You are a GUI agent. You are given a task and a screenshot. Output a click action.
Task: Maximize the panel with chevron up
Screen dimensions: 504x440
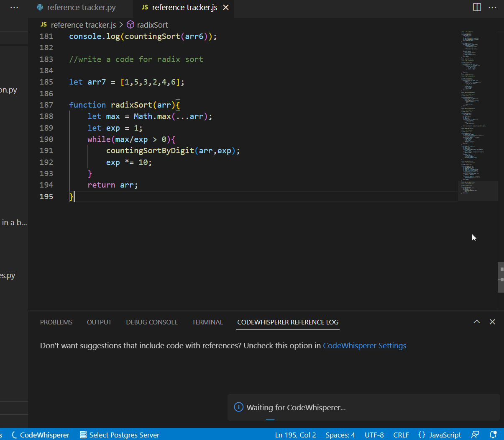[x=477, y=322]
